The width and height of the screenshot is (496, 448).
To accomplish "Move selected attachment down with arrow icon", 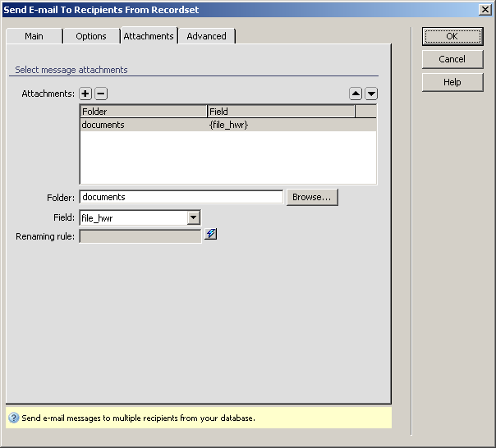I will click(x=371, y=94).
